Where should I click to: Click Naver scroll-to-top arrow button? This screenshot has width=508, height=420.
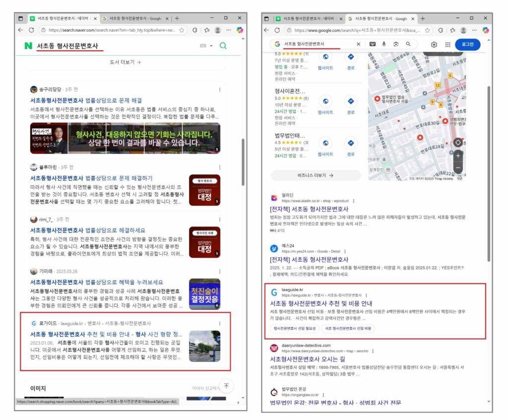tap(226, 386)
